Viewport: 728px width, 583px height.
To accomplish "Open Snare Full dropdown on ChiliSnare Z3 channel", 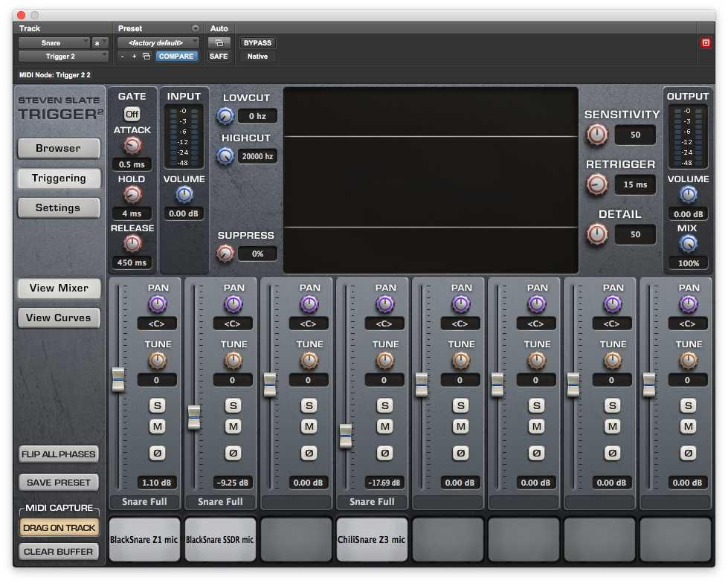I will 373,502.
